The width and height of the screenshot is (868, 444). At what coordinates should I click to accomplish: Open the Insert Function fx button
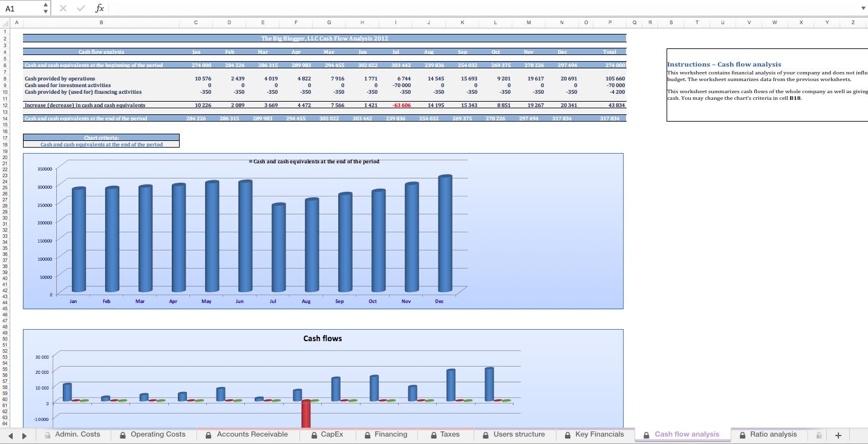[100, 8]
